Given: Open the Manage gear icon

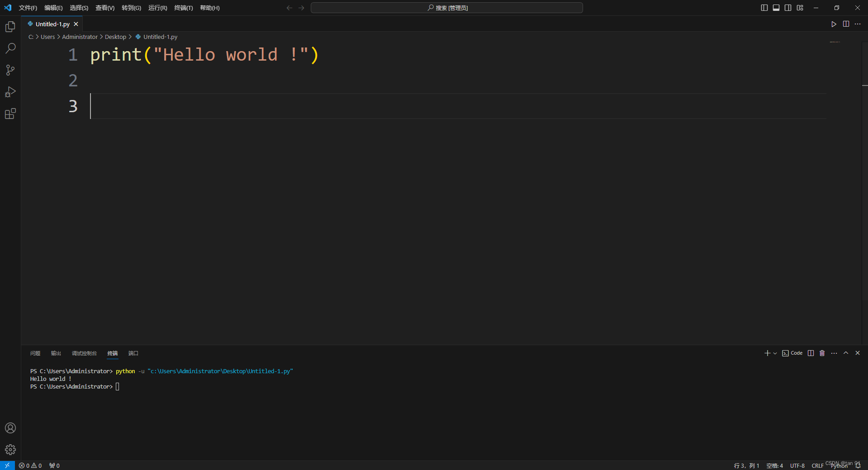Looking at the screenshot, I should point(10,450).
